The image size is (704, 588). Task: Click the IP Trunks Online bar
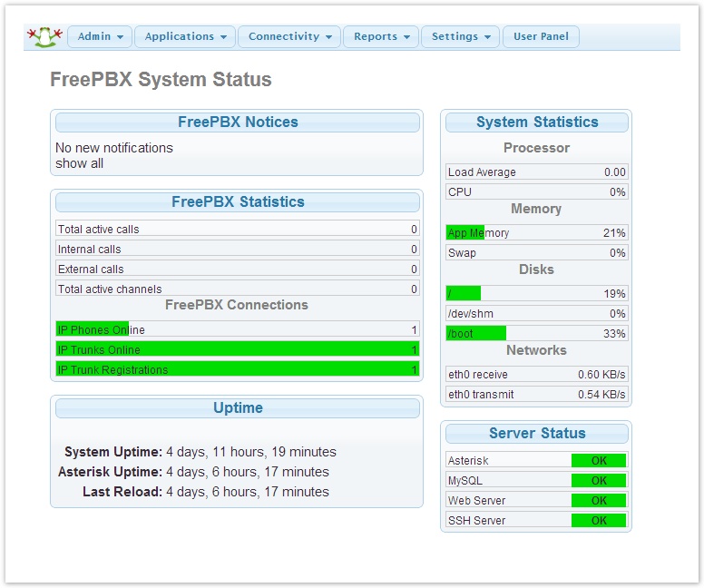pos(237,350)
